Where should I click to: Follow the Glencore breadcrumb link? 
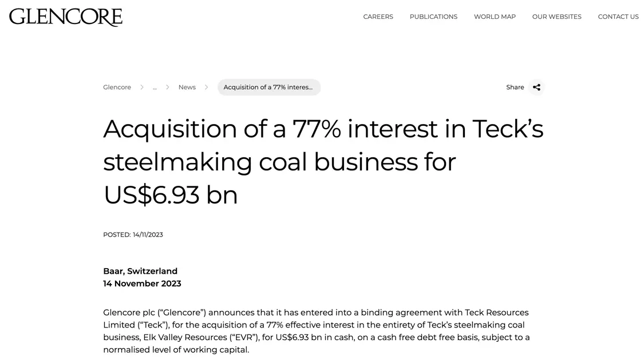[117, 87]
